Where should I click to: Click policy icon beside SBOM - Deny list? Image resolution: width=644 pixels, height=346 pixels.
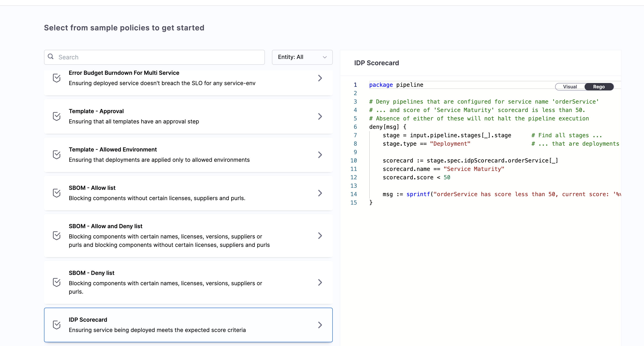tap(57, 282)
